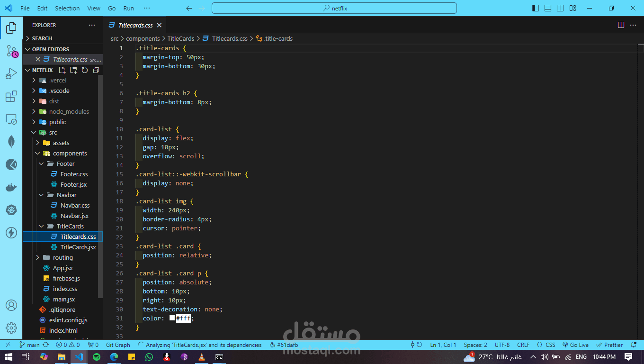Open editor more actions ellipsis
644x364 pixels.
click(633, 25)
